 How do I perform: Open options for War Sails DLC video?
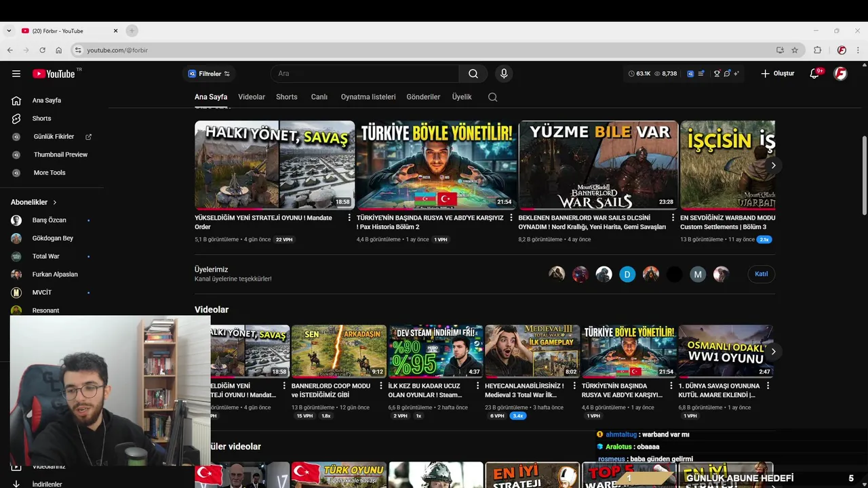pyautogui.click(x=673, y=218)
